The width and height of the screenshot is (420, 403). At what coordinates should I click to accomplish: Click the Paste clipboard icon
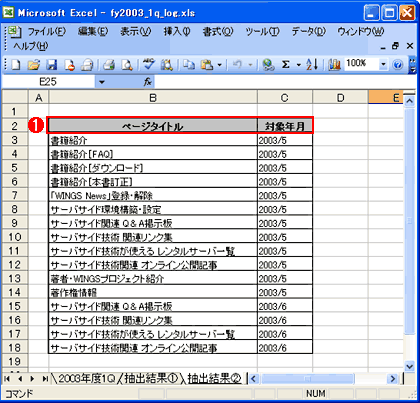coord(207,64)
